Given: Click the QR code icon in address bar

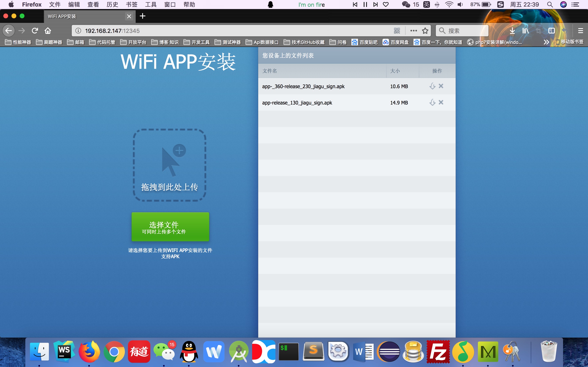Looking at the screenshot, I should 397,31.
